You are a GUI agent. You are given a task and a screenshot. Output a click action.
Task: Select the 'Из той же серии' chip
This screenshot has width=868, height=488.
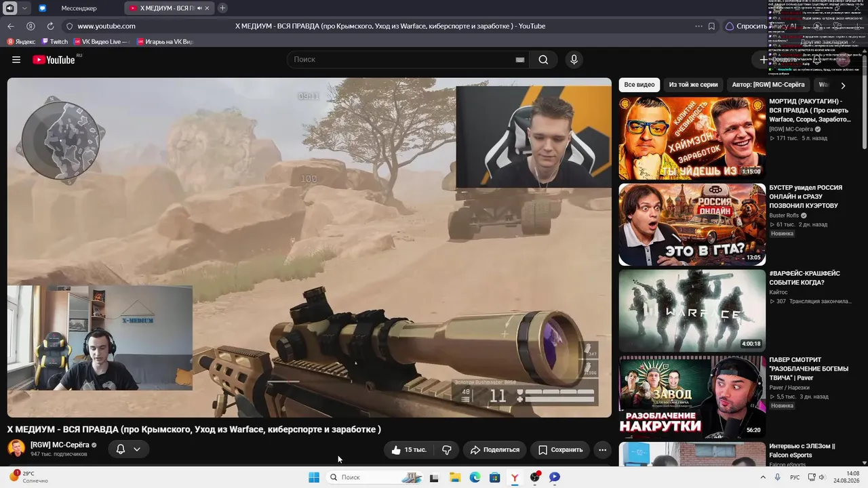click(693, 85)
